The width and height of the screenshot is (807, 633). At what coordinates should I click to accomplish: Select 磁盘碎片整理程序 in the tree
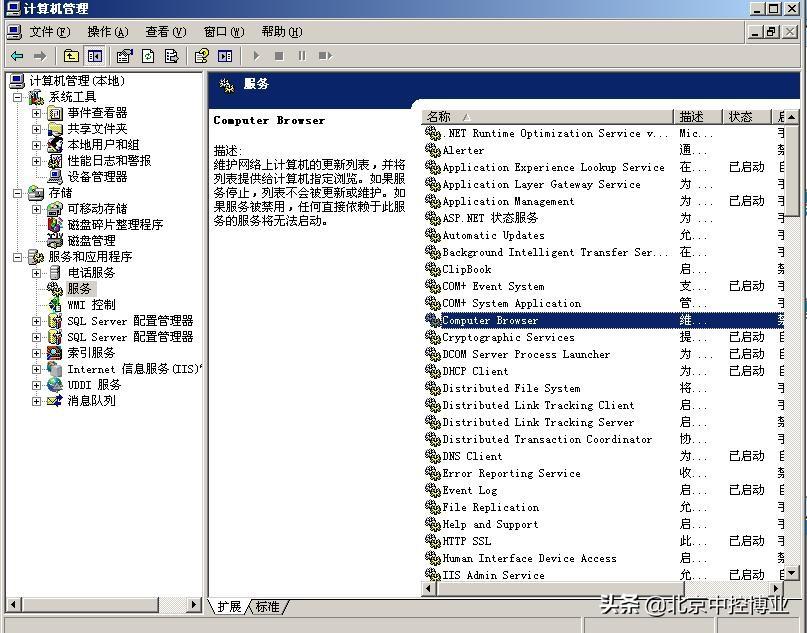(x=114, y=225)
